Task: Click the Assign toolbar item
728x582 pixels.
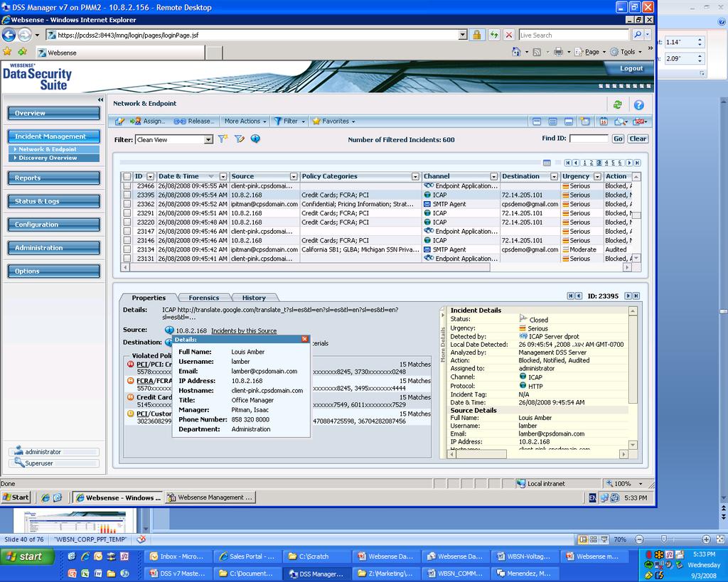Action: pos(147,121)
